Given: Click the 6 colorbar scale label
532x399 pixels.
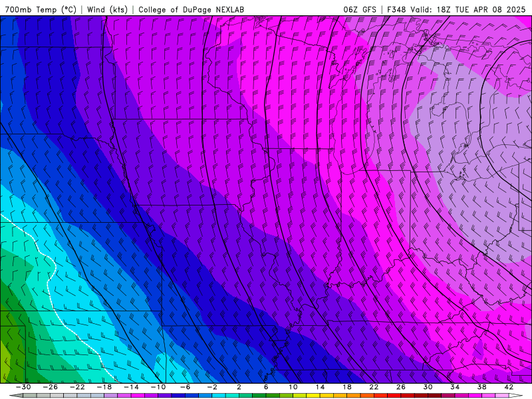Looking at the screenshot, I should coord(266,387).
